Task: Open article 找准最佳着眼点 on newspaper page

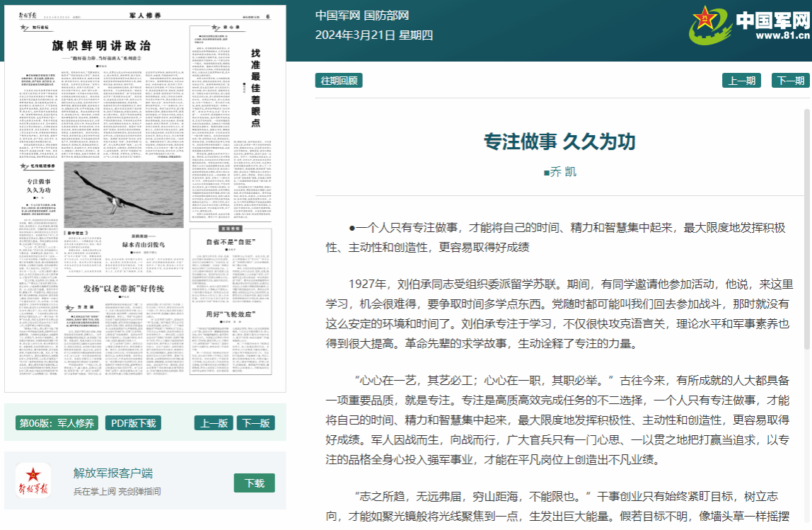Action: point(255,88)
